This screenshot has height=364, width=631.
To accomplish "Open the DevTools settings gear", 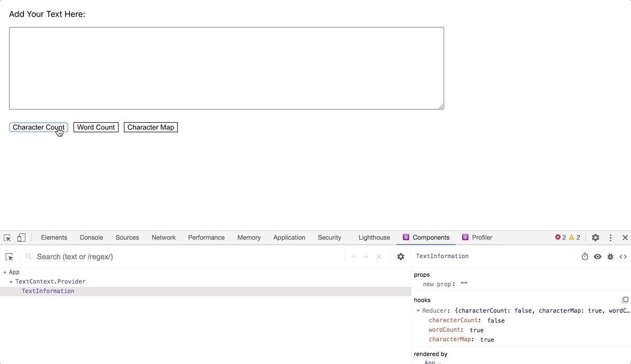I will pos(596,238).
